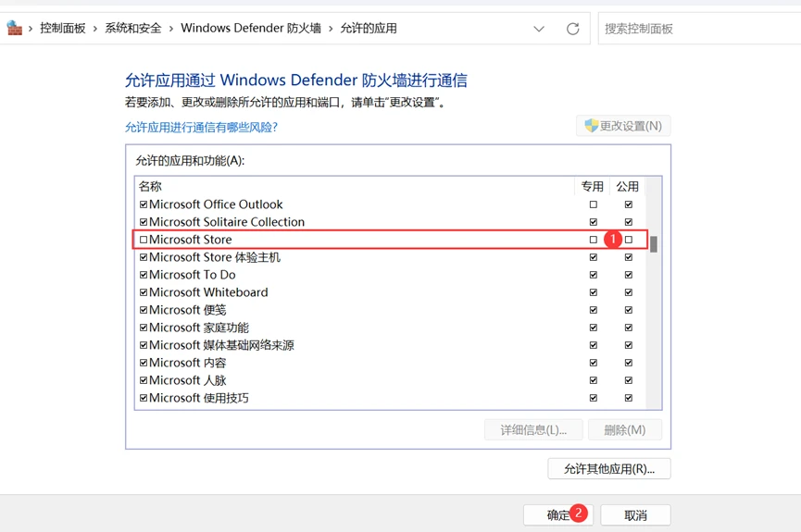
Task: Uncheck Microsoft 人脉 checkbox
Action: 144,380
